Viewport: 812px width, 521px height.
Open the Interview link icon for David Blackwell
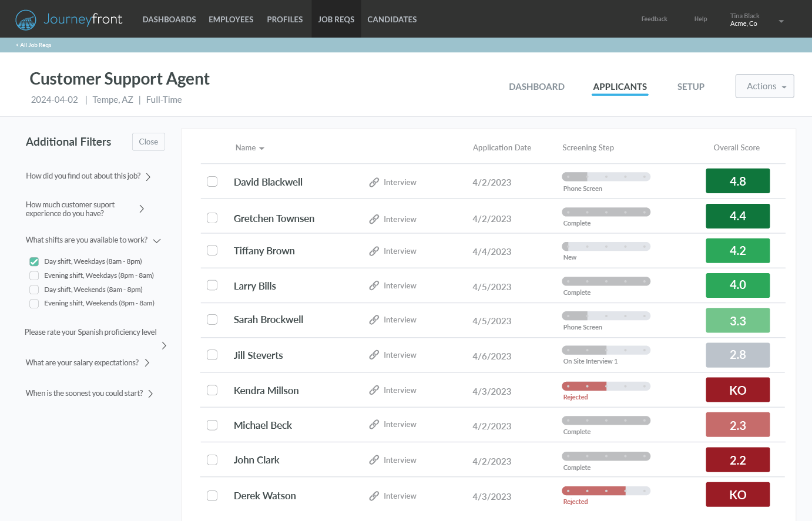coord(374,182)
